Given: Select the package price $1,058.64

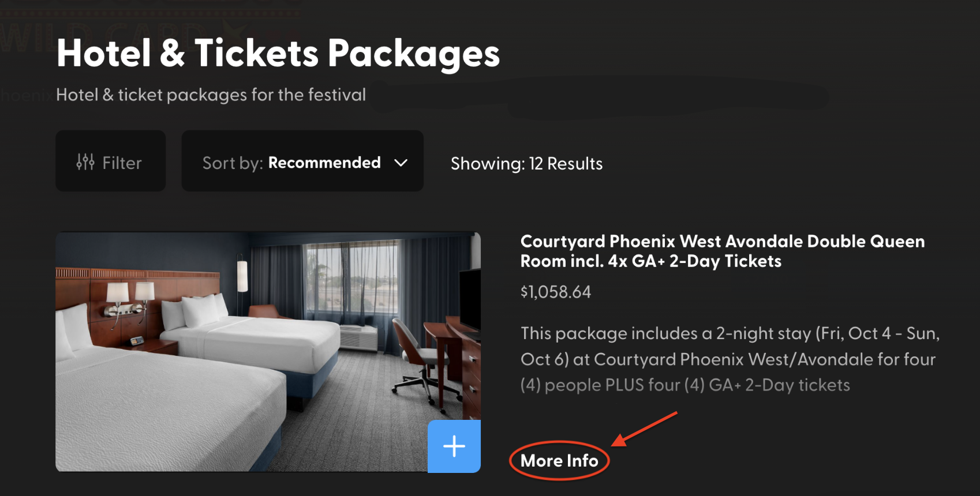Looking at the screenshot, I should [555, 292].
